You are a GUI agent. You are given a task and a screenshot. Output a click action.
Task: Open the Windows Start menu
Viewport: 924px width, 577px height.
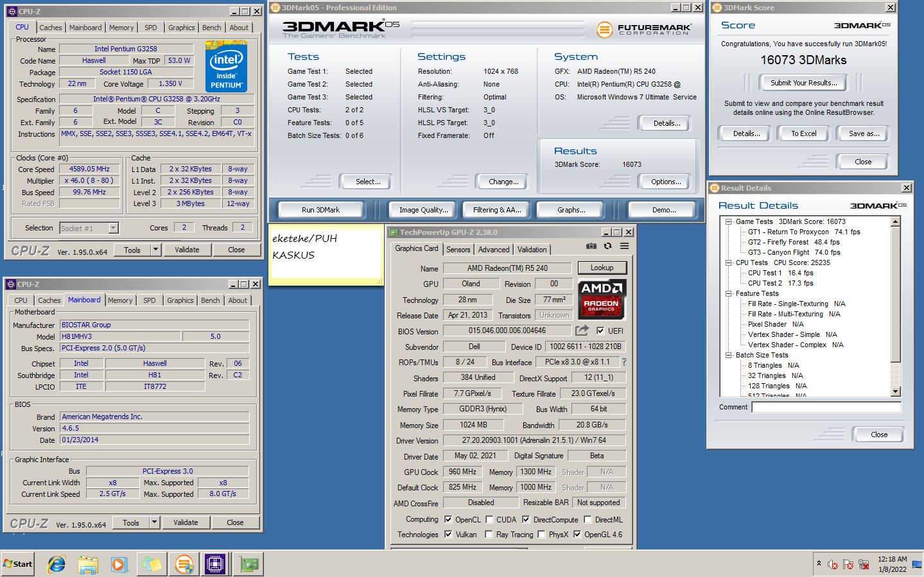[x=17, y=564]
